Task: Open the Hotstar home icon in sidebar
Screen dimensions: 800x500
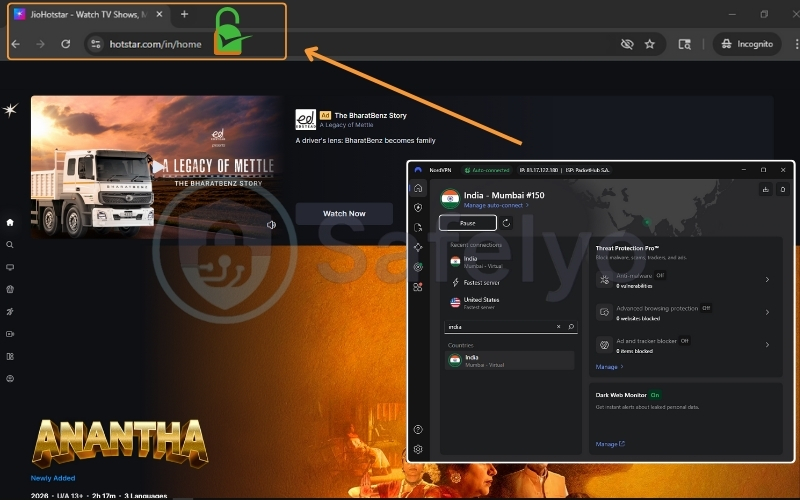Action: (x=10, y=222)
